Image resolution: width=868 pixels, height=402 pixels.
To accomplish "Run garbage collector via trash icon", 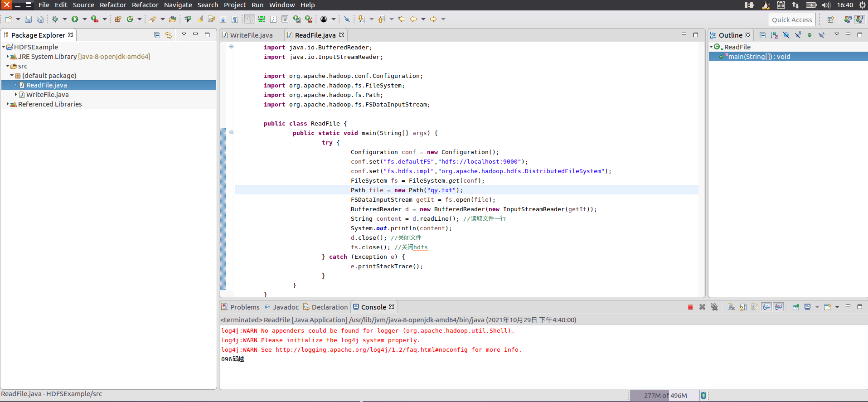I will pyautogui.click(x=703, y=396).
